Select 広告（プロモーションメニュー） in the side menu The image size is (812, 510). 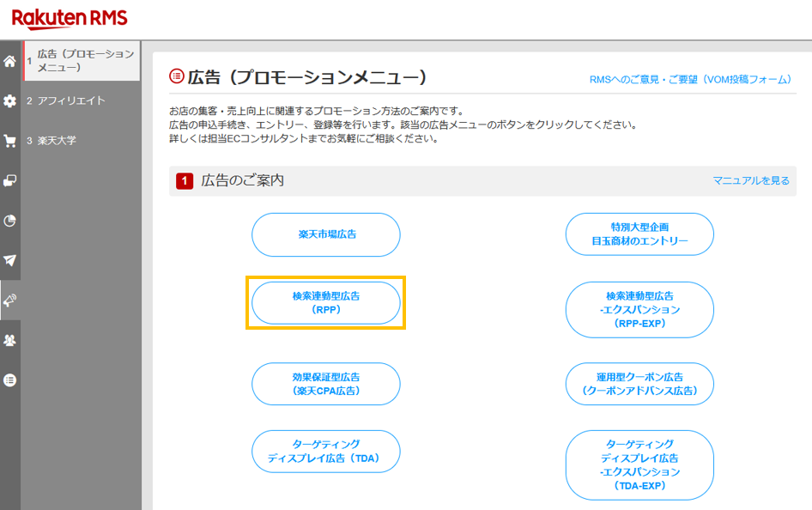tap(82, 61)
